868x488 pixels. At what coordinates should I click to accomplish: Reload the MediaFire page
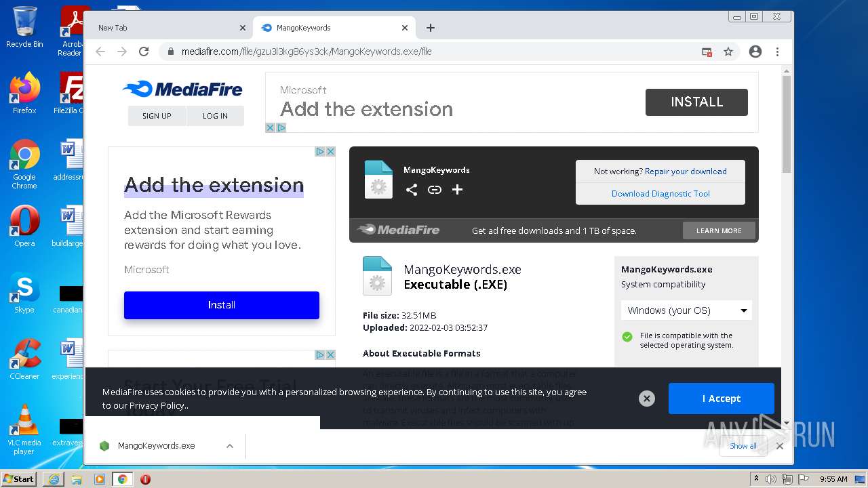[x=144, y=52]
